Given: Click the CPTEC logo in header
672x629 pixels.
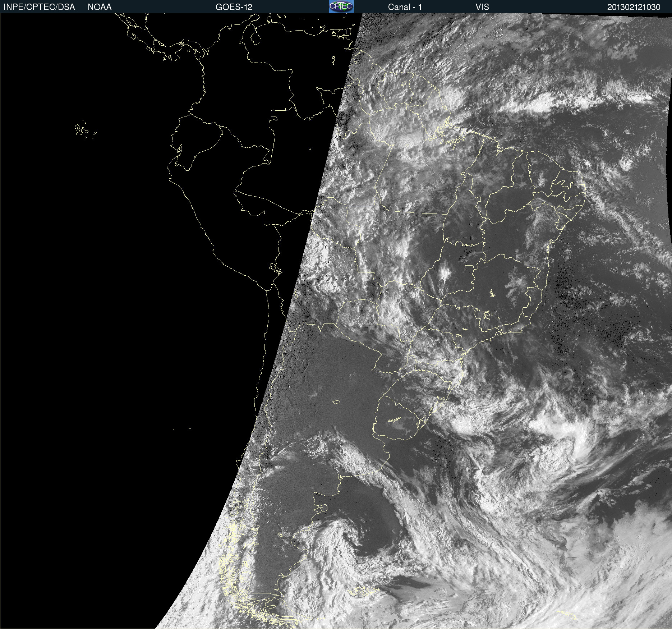Looking at the screenshot, I should [341, 6].
